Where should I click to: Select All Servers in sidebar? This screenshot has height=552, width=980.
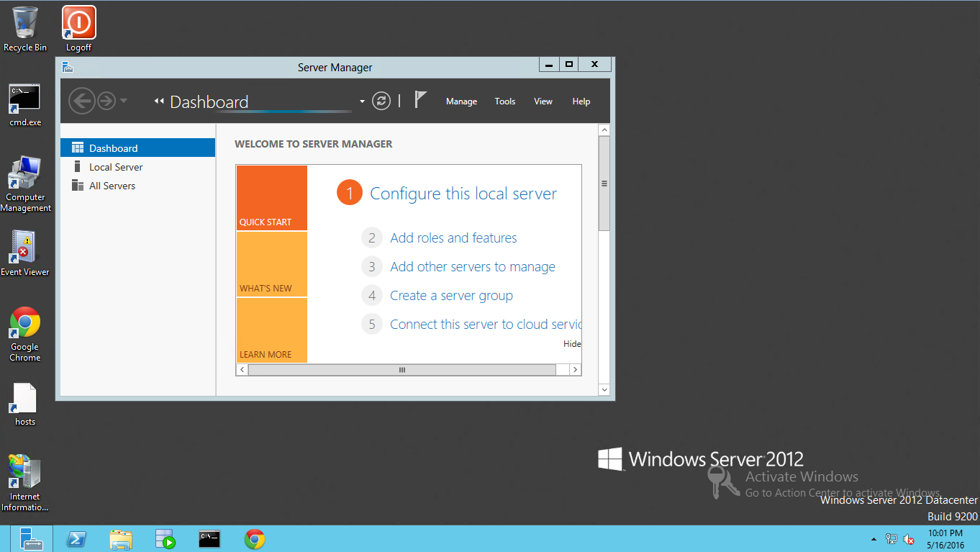pos(138,186)
